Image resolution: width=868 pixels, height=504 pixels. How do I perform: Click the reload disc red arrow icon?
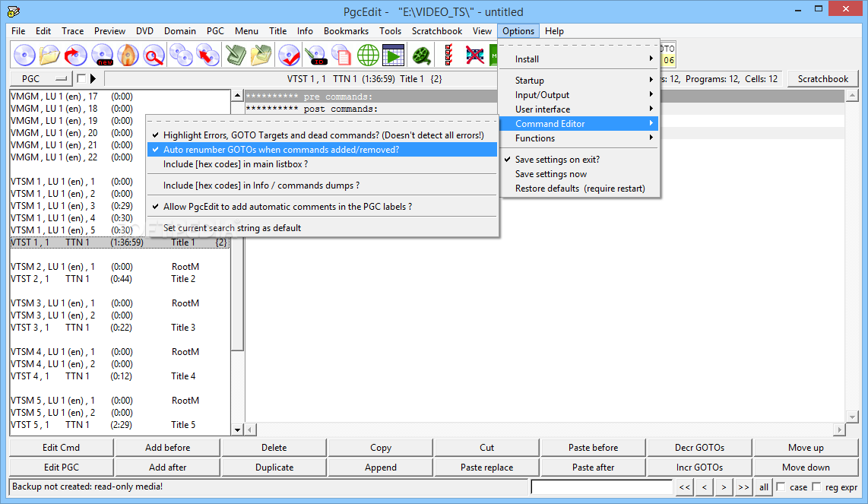point(75,55)
